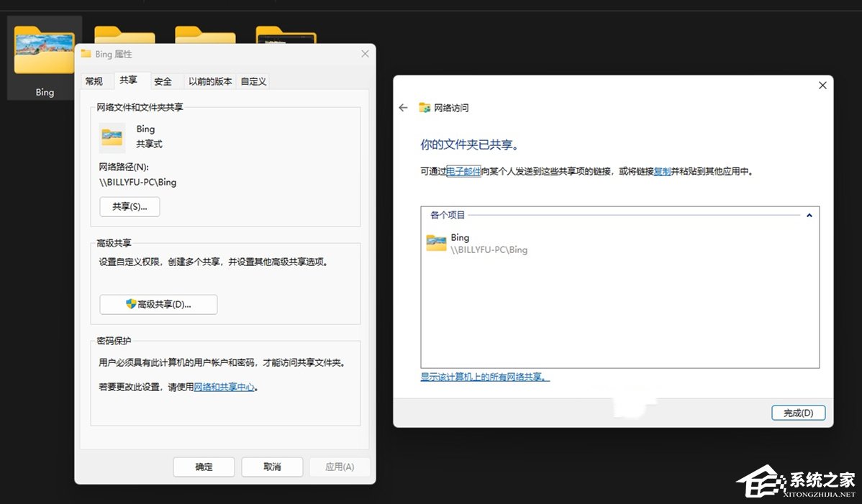The height and width of the screenshot is (504, 862).
Task: Click the back arrow in the 网络访问 dialog
Action: coord(403,107)
